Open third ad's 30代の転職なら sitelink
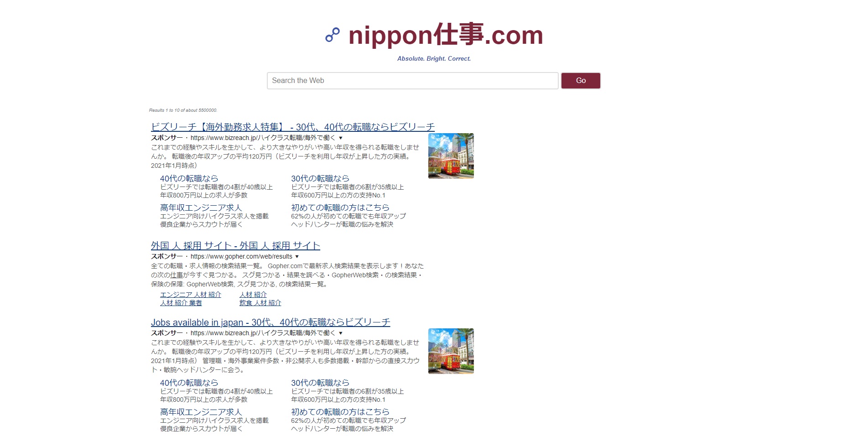Viewport: 868px width, 436px height. pyautogui.click(x=320, y=383)
